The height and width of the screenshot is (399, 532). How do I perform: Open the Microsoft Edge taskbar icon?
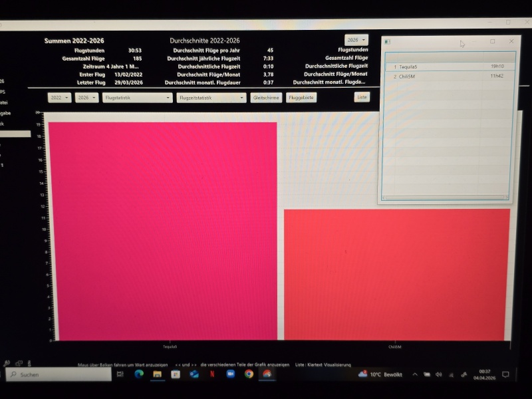tap(139, 374)
